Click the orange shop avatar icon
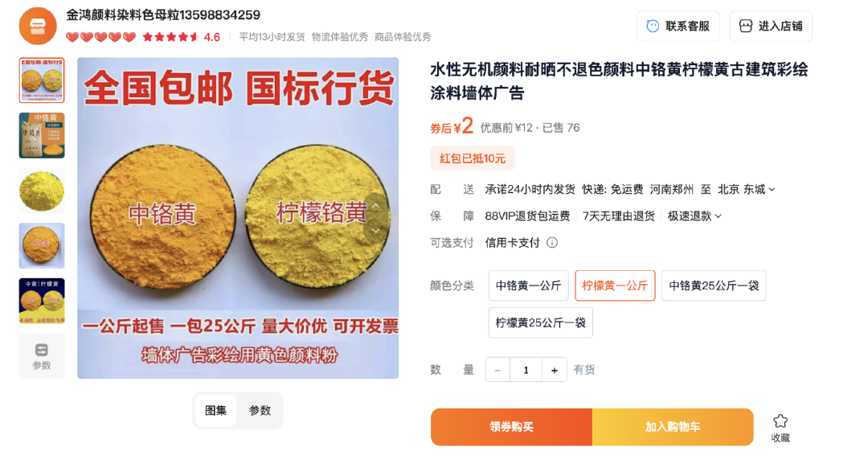The image size is (868, 468). click(x=38, y=26)
